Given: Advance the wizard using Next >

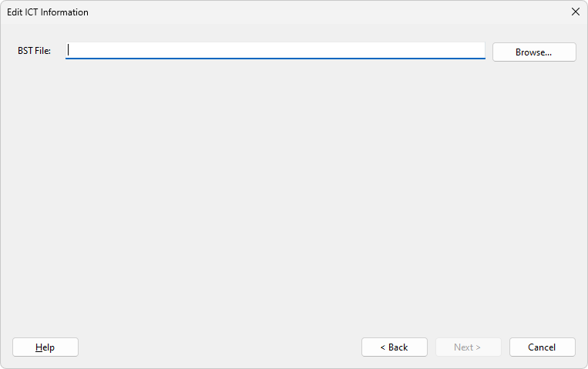Looking at the screenshot, I should click(468, 347).
